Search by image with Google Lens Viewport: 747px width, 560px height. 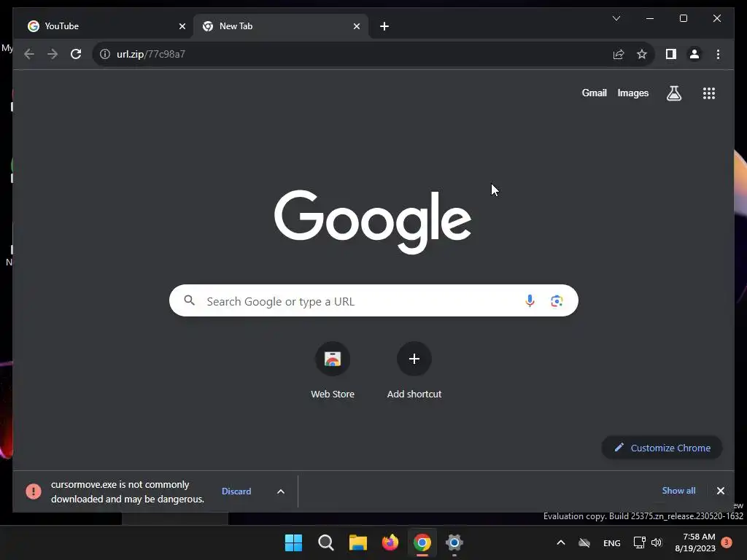click(557, 301)
